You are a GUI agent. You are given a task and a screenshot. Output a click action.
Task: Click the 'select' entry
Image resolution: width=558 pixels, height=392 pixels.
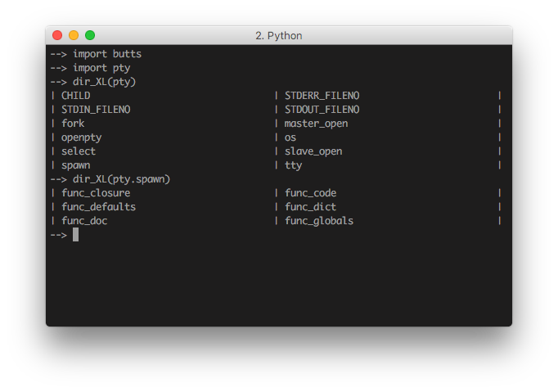(x=79, y=151)
